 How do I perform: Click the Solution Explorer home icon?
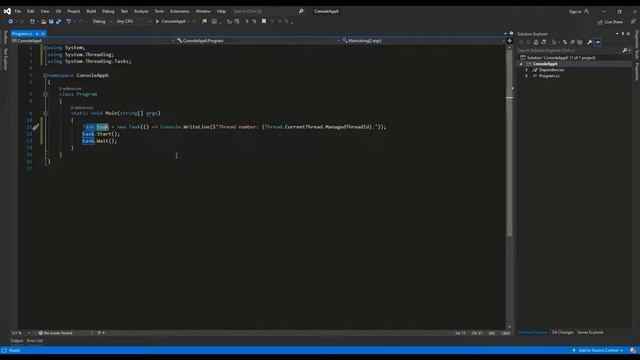(536, 42)
